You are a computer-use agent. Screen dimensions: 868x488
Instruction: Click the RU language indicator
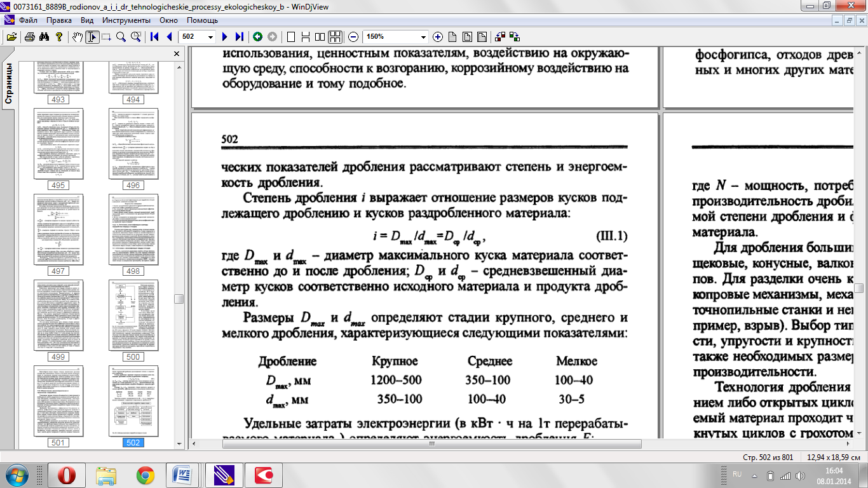(737, 475)
